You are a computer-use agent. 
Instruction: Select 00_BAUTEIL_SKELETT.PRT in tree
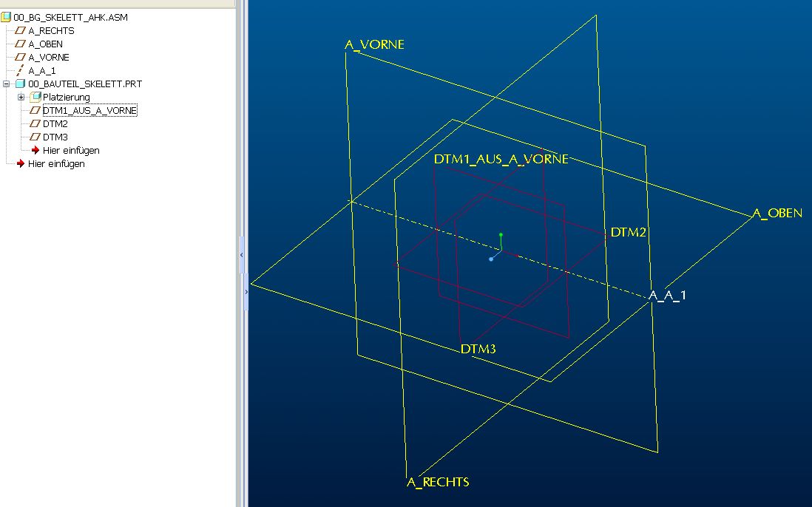click(x=85, y=84)
